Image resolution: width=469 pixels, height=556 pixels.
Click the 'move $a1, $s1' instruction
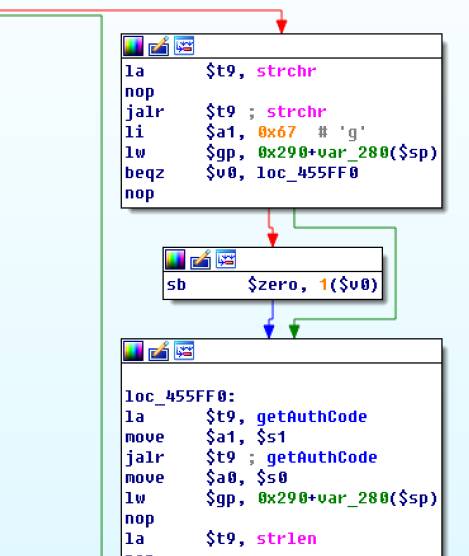tap(205, 437)
